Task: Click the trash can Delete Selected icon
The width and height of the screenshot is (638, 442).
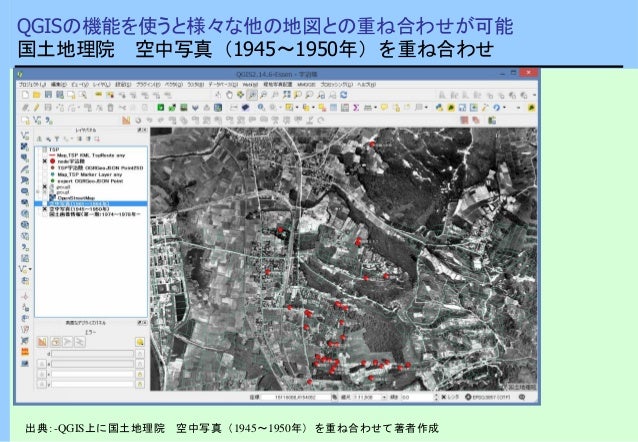Action: (x=110, y=107)
